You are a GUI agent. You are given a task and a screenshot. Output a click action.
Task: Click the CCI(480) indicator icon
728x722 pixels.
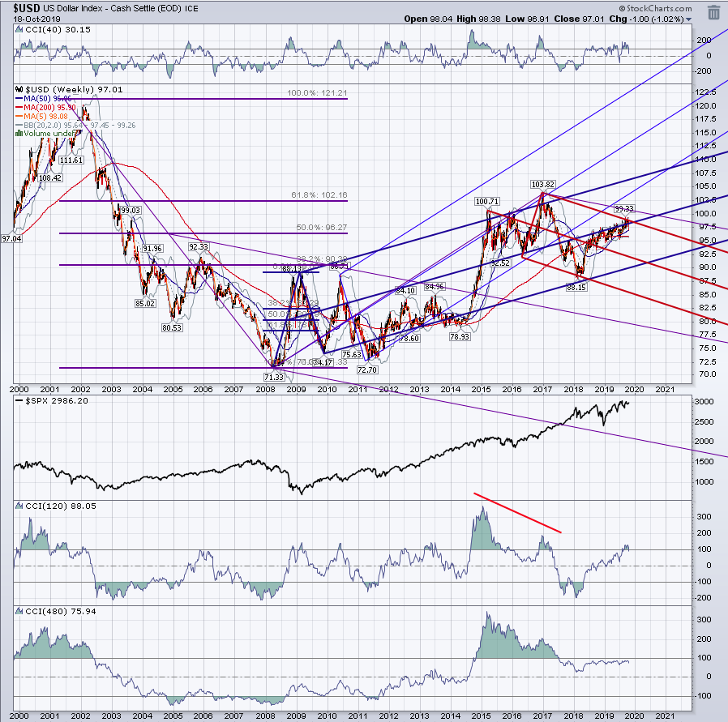[19, 611]
